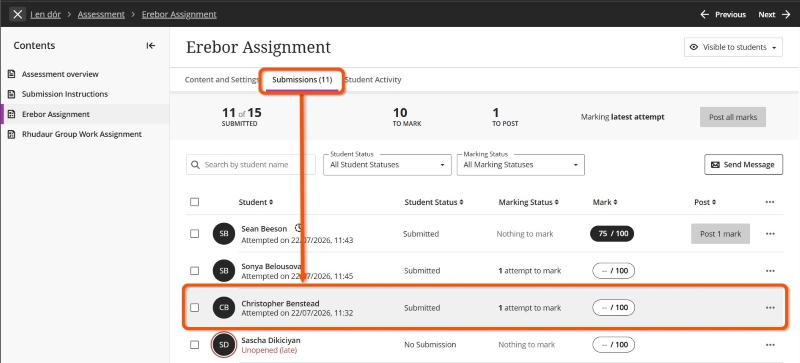Screen dimensions: 800x363
Task: Click Christopher Benstead's -- / 100 mark pill
Action: (x=613, y=307)
